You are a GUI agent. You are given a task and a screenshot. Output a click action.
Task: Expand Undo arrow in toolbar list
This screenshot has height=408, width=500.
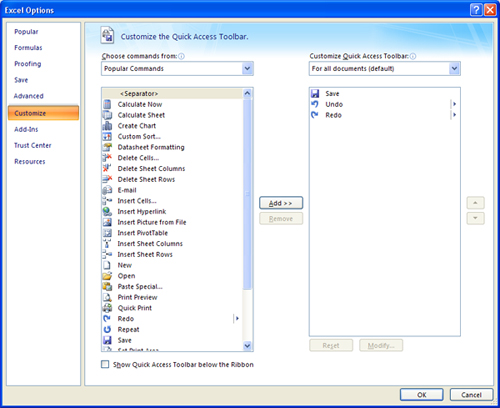coord(454,104)
